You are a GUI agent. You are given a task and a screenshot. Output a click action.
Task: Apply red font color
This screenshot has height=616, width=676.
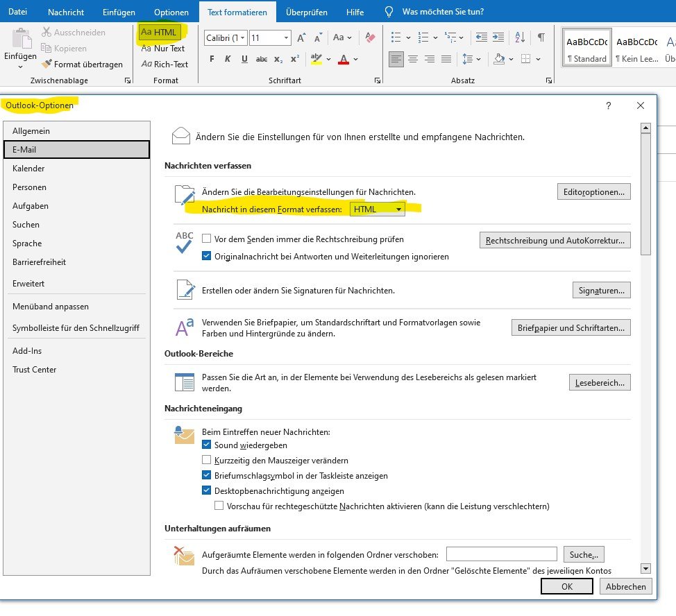[x=344, y=59]
